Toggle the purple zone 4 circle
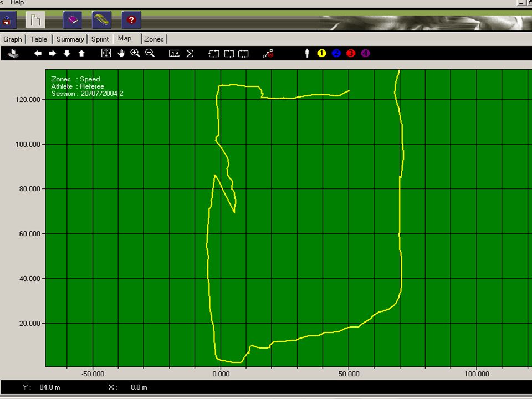This screenshot has width=532, height=399. coord(365,53)
